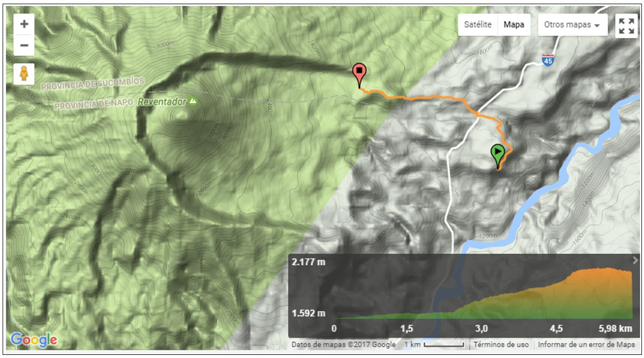Switch to Satélite view
644x358 pixels.
(x=478, y=25)
